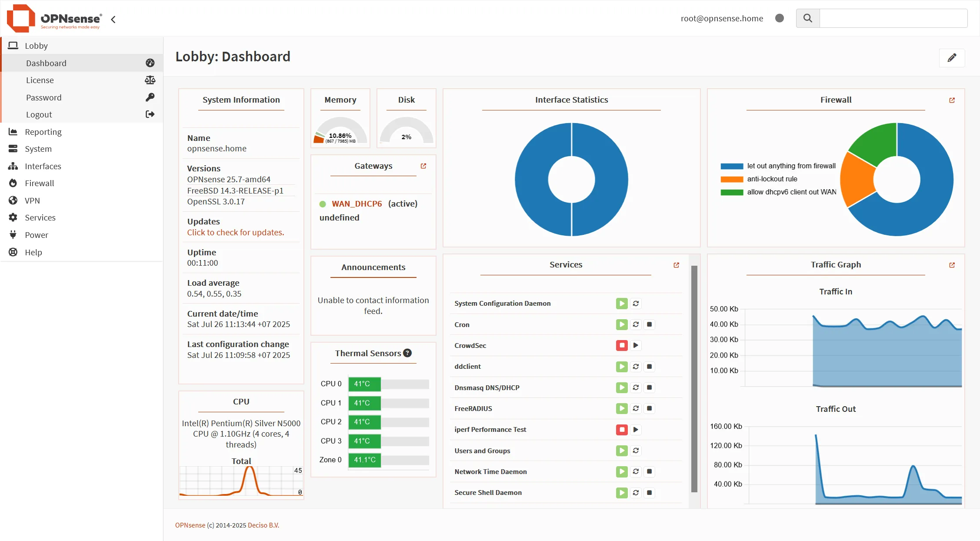Restart the Cron service
Screen dimensions: 980x541
636,324
